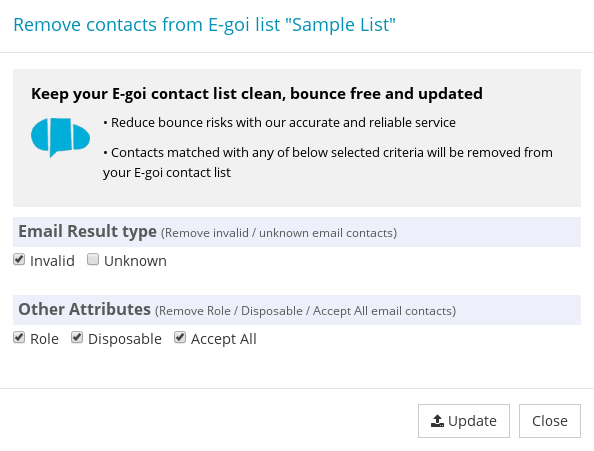This screenshot has width=594, height=451.
Task: Click the "Disposable" label text
Action: (125, 339)
